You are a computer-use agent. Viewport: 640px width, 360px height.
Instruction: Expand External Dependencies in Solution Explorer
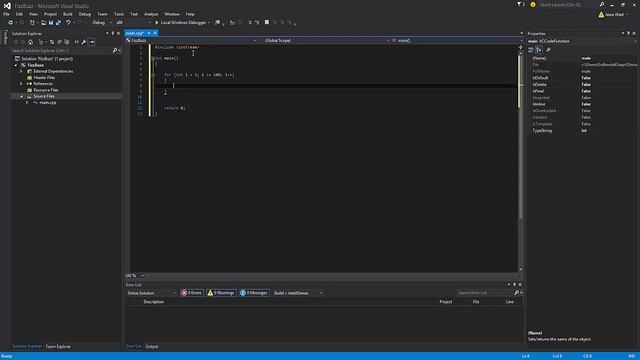[21, 71]
